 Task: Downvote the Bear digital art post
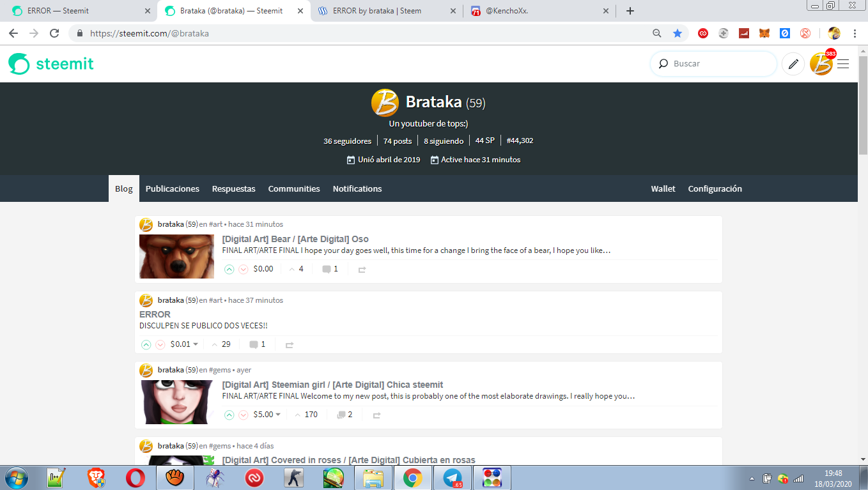pos(244,270)
